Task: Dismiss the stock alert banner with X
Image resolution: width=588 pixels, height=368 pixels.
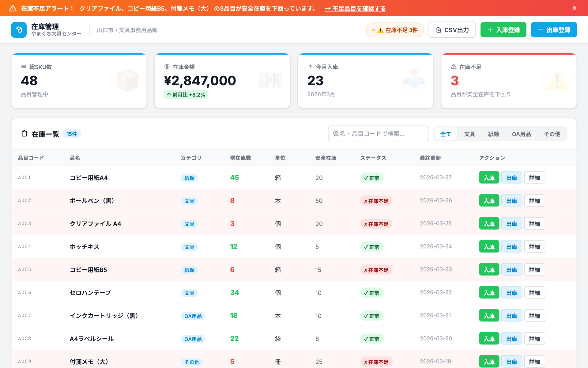Action: [575, 8]
